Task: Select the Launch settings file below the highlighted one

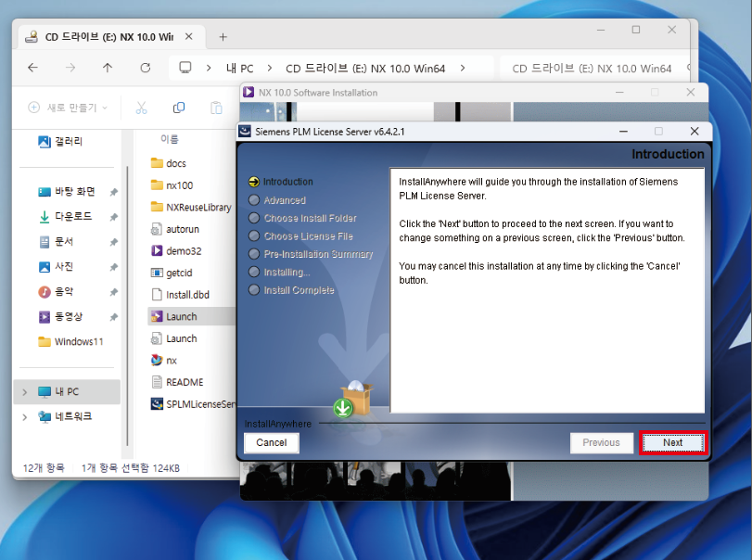Action: [173, 338]
